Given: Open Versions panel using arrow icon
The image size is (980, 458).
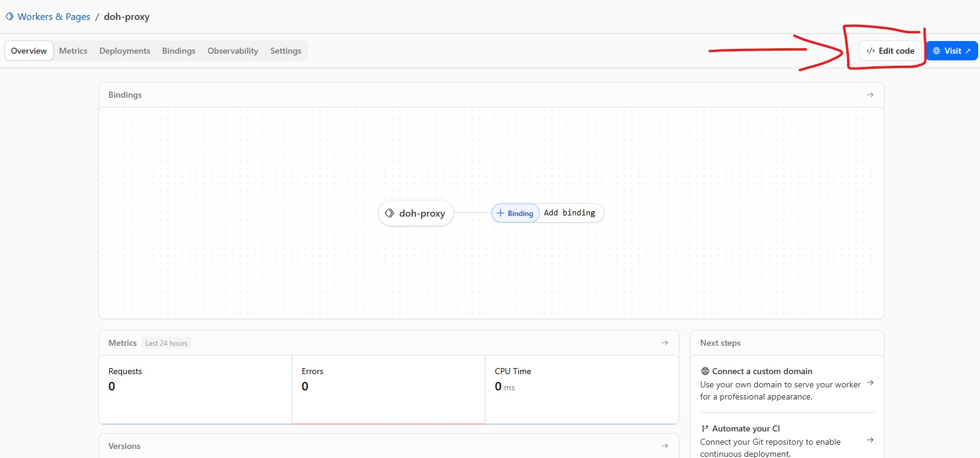Looking at the screenshot, I should pyautogui.click(x=665, y=446).
